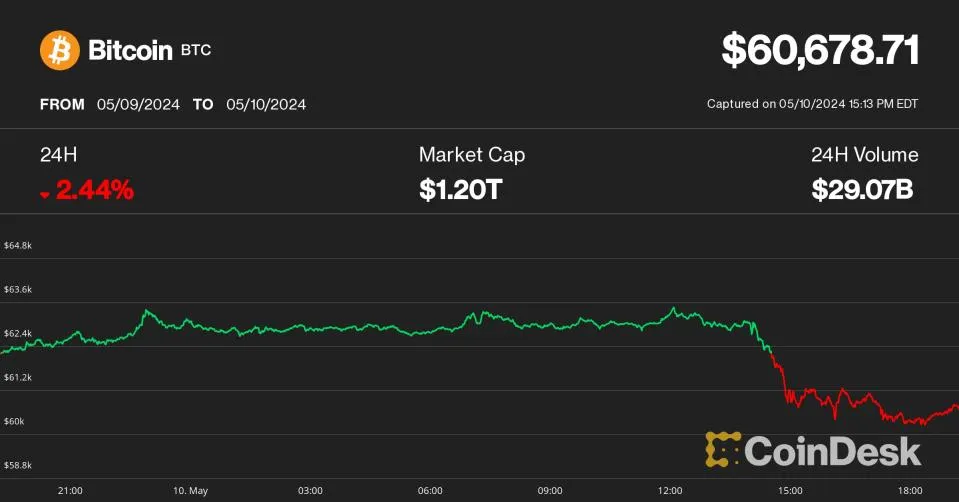Click the CoinDesk watermark text

[833, 450]
